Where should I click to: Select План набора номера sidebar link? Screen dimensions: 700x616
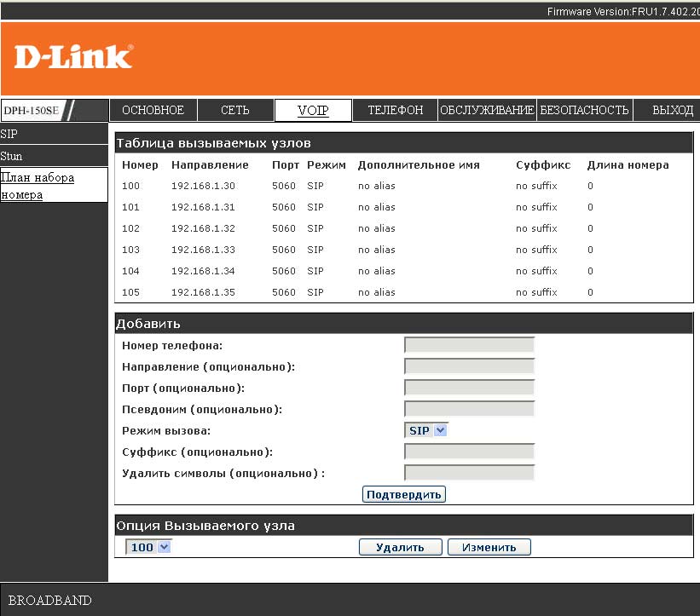click(x=38, y=186)
